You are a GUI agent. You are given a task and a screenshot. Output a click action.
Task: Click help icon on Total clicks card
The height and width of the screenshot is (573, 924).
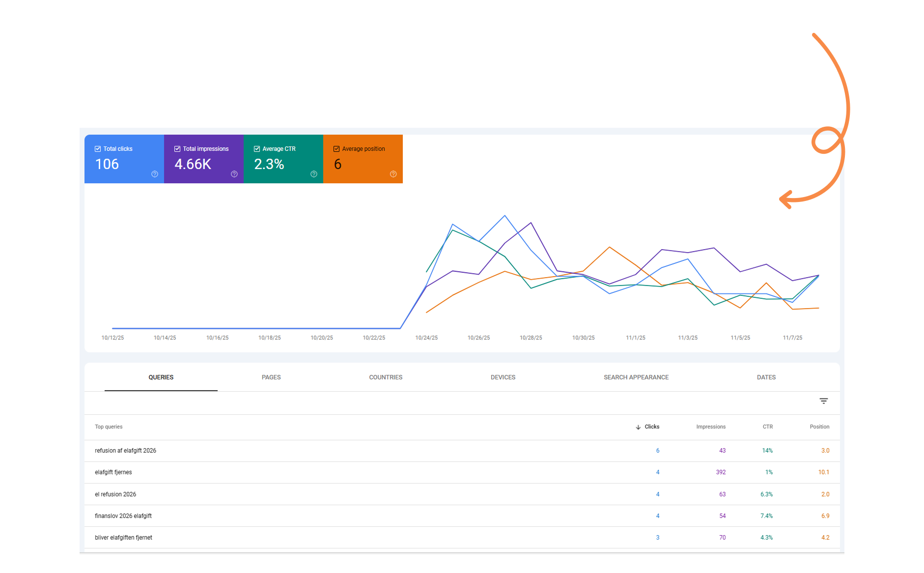[155, 174]
